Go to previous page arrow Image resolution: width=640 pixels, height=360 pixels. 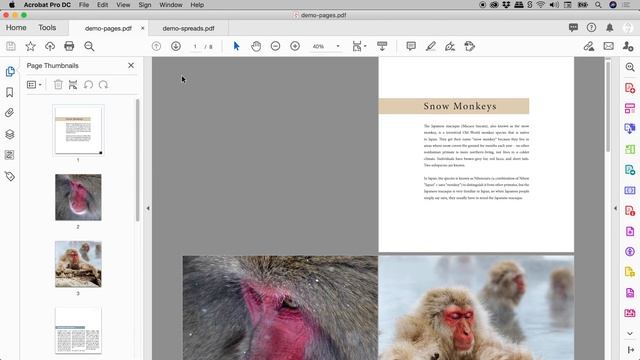pos(156,46)
